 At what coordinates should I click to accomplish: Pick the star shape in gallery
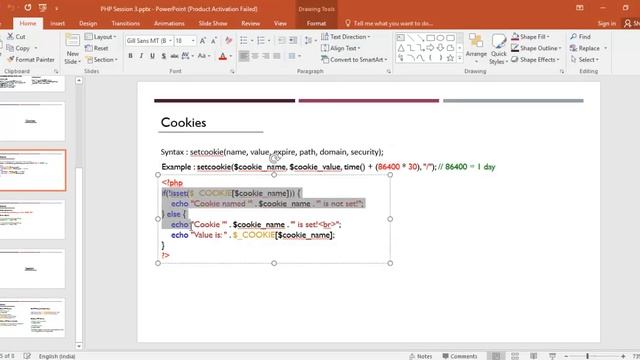point(450,58)
